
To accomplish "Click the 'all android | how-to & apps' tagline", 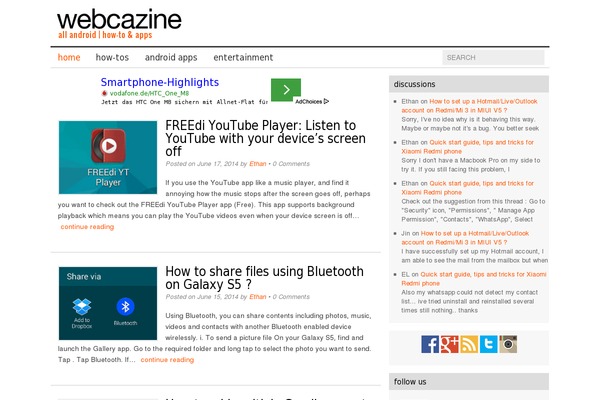I will tap(105, 35).
